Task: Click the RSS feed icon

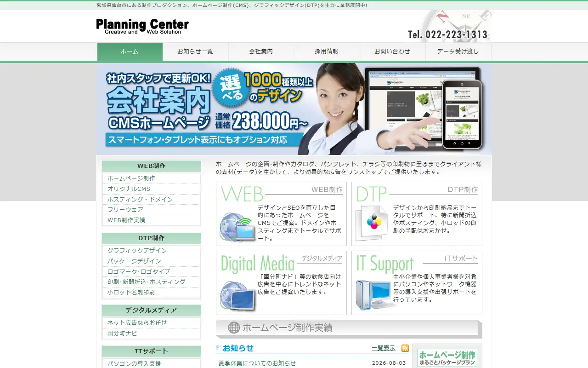Action: (x=405, y=348)
